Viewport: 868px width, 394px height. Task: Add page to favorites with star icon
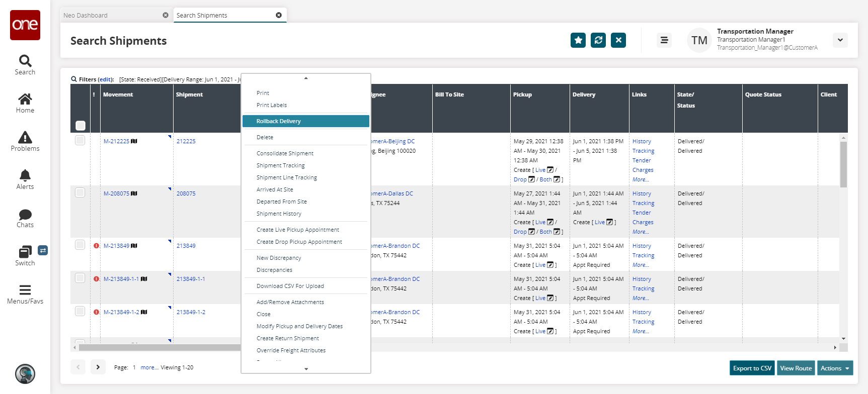click(578, 40)
